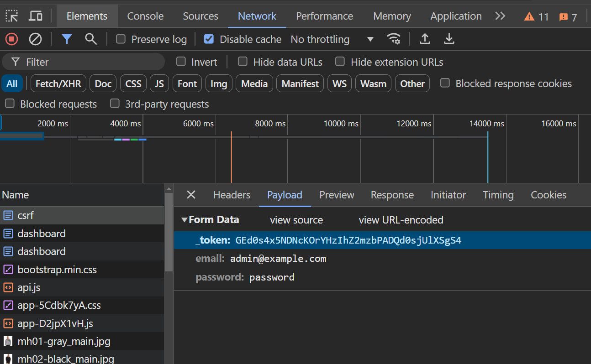Filter by Other requests
The width and height of the screenshot is (591, 364).
coord(412,83)
